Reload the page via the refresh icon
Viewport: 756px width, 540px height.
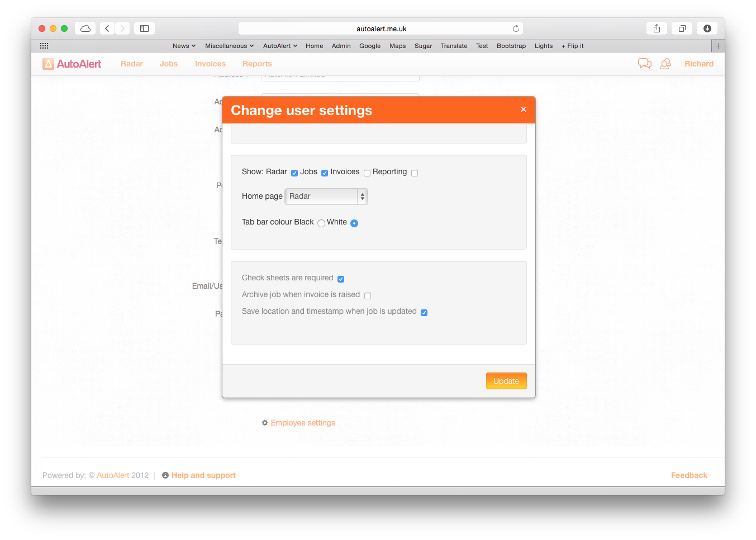(x=516, y=28)
